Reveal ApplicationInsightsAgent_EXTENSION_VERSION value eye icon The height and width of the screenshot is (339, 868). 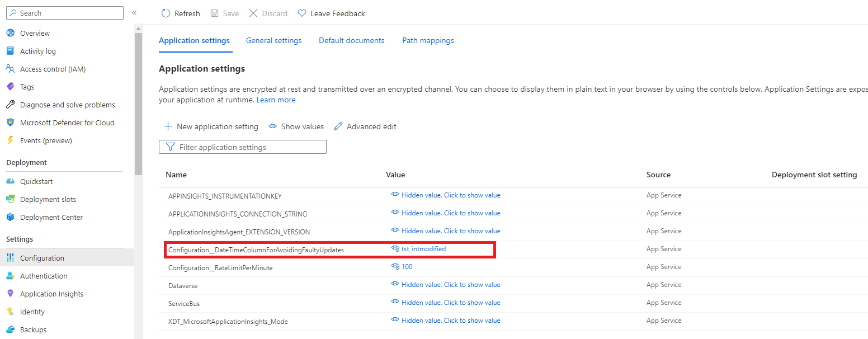(395, 230)
